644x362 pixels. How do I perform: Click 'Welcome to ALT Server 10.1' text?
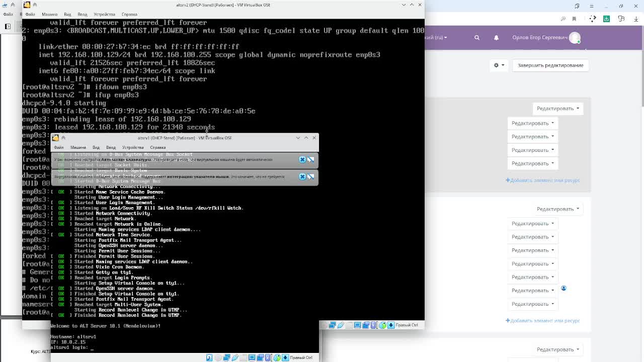click(x=105, y=326)
